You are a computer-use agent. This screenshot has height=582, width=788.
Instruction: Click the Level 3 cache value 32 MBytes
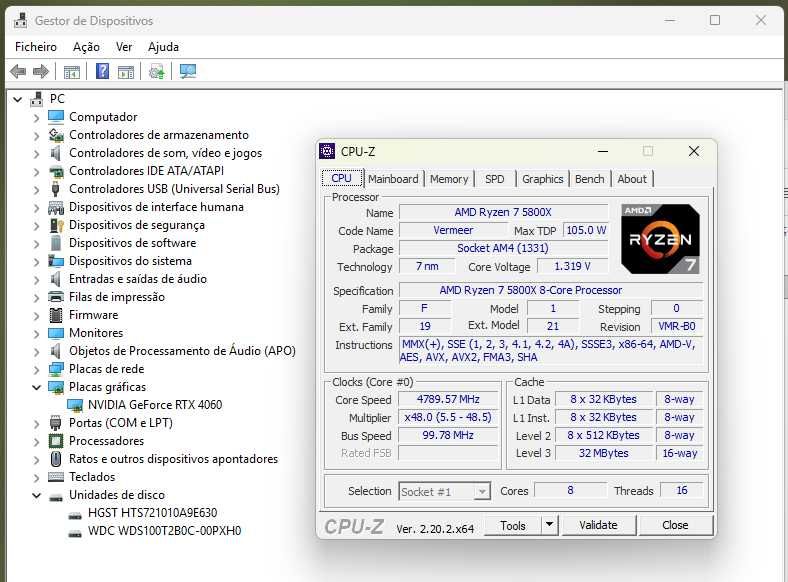[604, 453]
